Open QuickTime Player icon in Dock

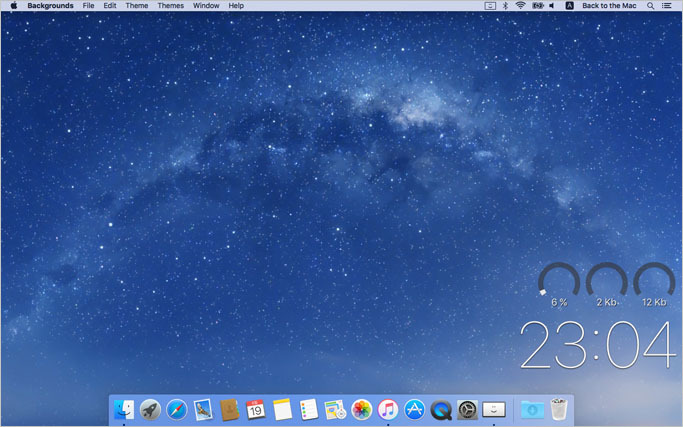(441, 410)
